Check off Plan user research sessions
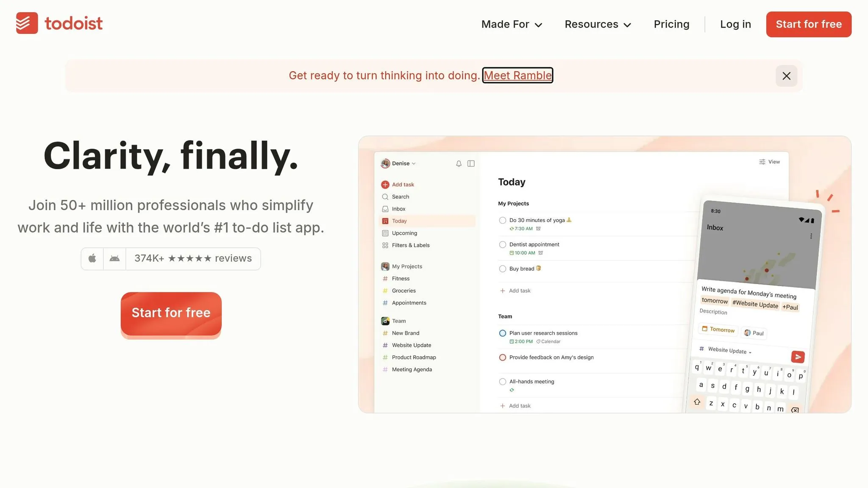 502,333
